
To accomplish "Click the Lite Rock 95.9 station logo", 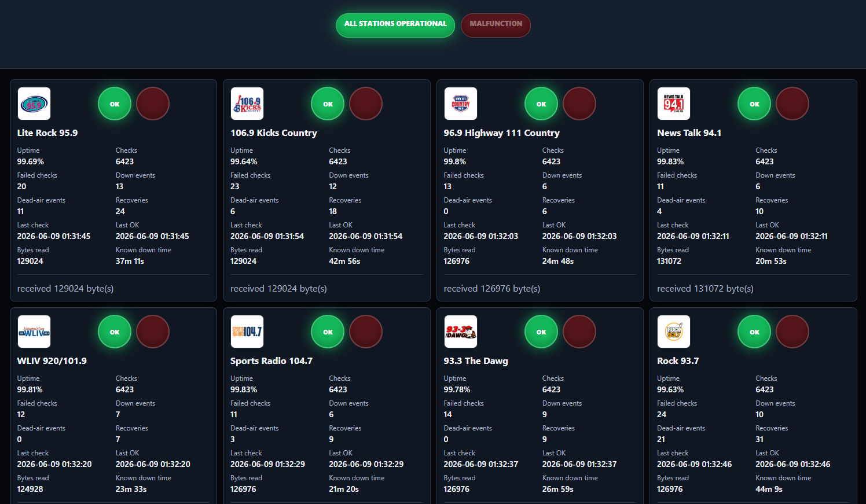I will click(x=34, y=104).
